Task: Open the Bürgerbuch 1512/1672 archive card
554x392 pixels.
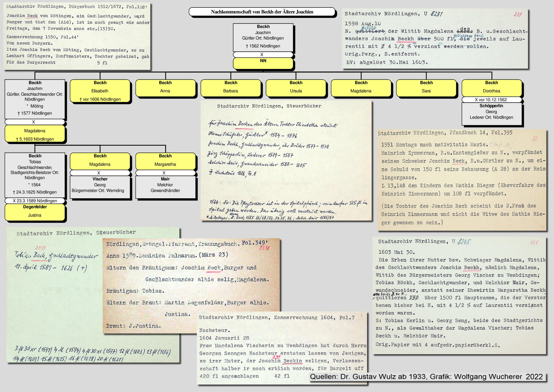Action: click(x=77, y=35)
